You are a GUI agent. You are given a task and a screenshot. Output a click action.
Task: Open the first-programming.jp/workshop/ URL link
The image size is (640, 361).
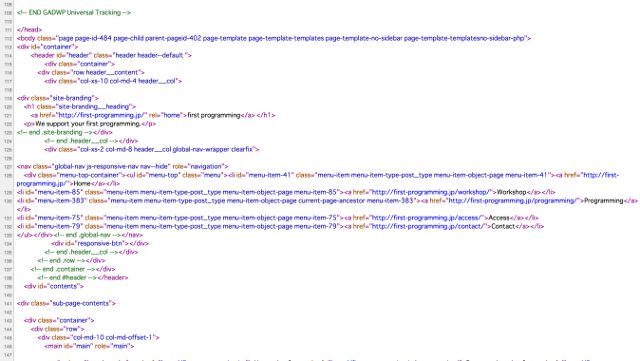[431, 192]
